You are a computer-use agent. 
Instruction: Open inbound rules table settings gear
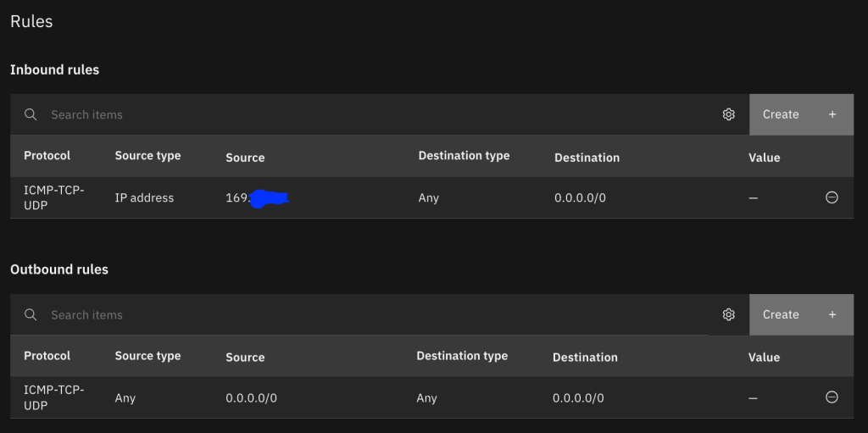tap(728, 114)
